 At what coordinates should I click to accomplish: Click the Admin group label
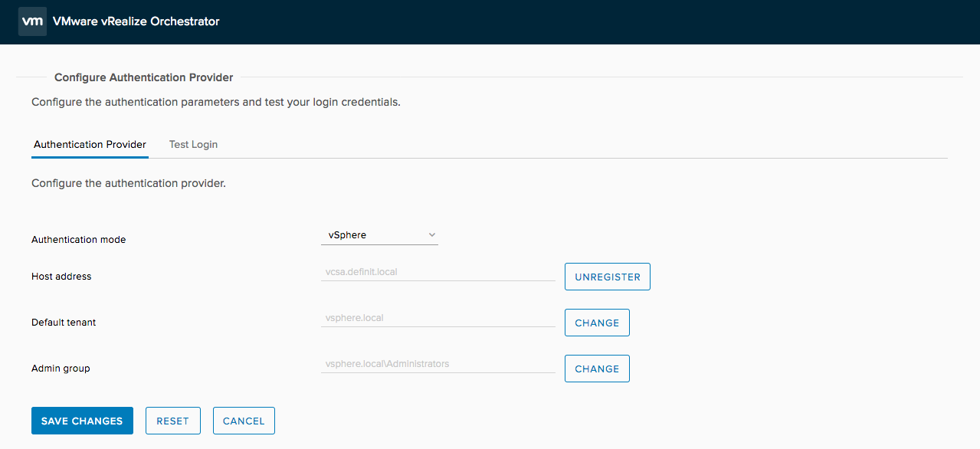tap(61, 369)
